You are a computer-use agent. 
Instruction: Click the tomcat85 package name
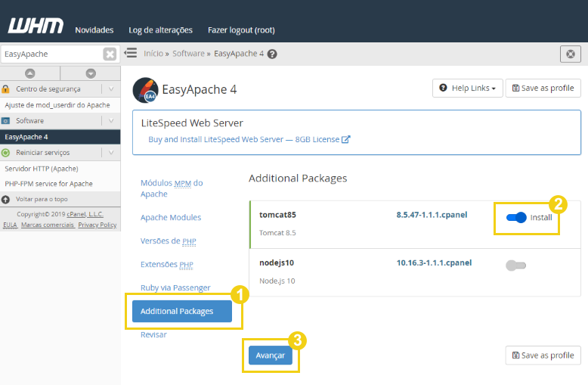click(x=277, y=215)
